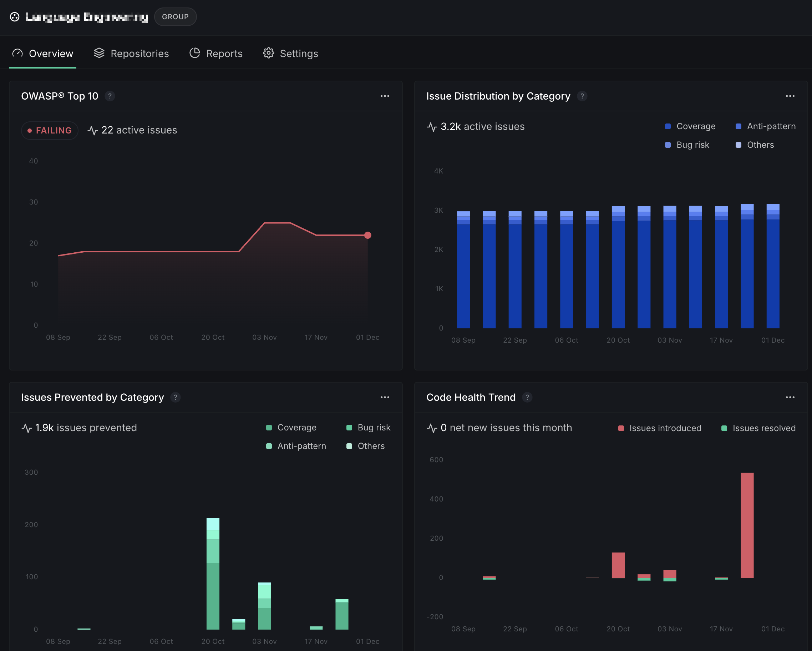The image size is (812, 651).
Task: Open Issue Distribution card three-dot menu
Action: click(790, 96)
